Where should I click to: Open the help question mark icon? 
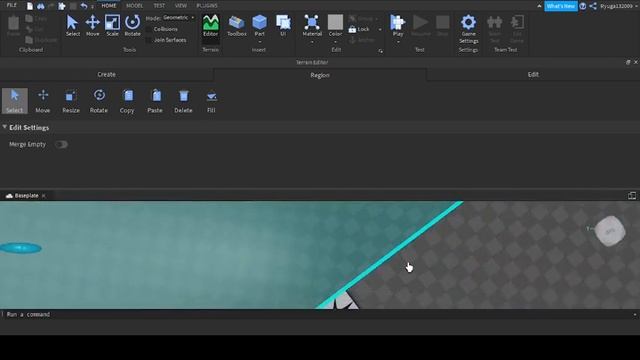click(x=583, y=6)
